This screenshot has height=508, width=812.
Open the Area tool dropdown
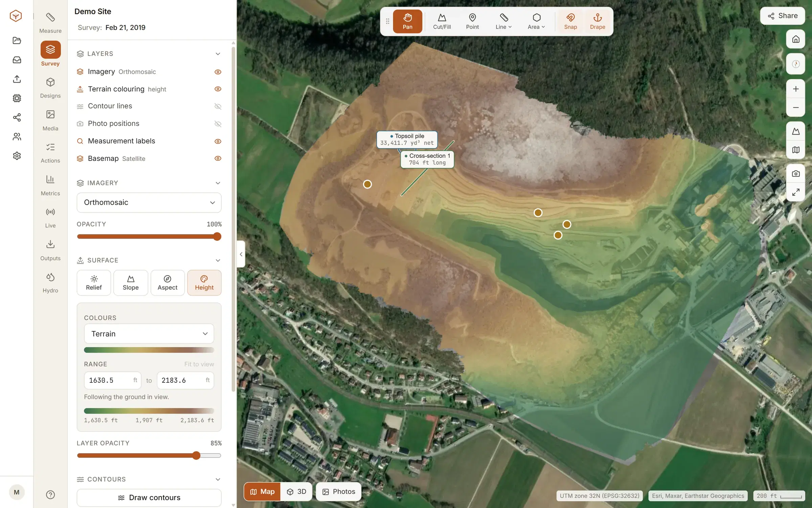[536, 21]
